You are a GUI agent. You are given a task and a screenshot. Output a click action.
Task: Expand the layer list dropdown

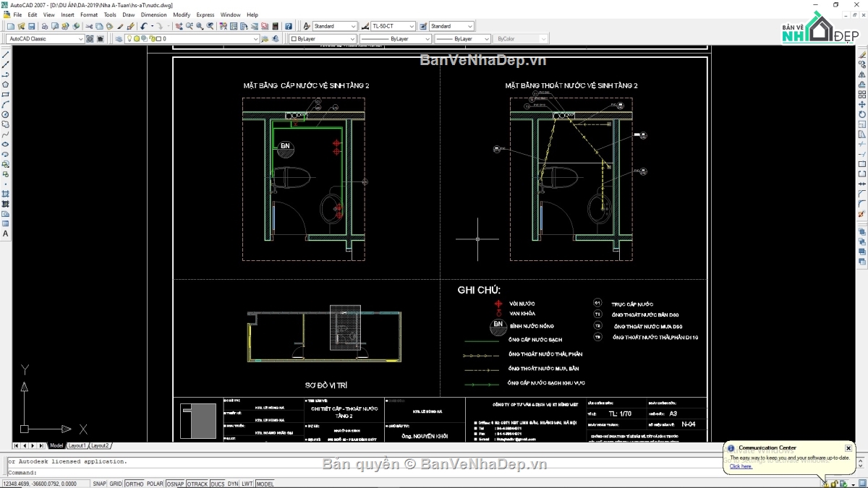(255, 39)
